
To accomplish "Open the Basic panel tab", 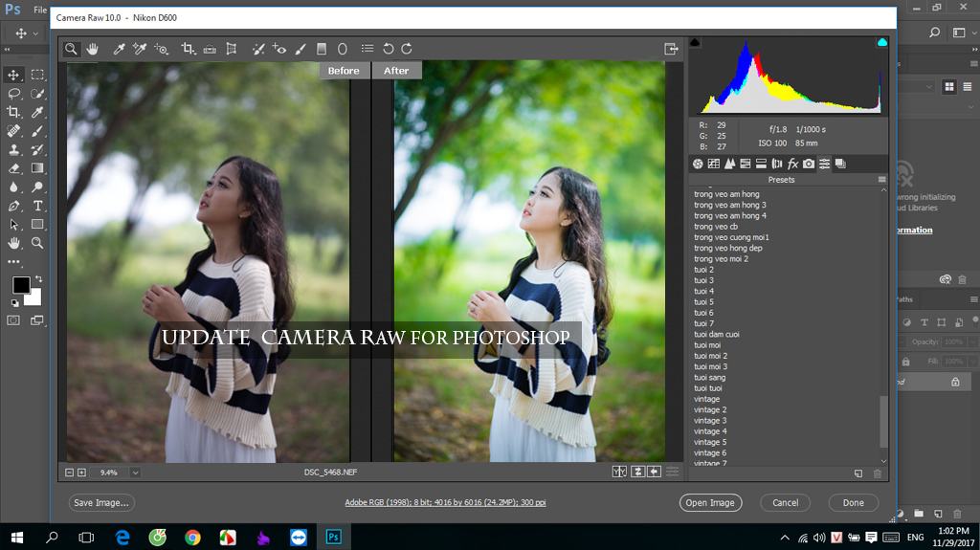I will click(698, 164).
